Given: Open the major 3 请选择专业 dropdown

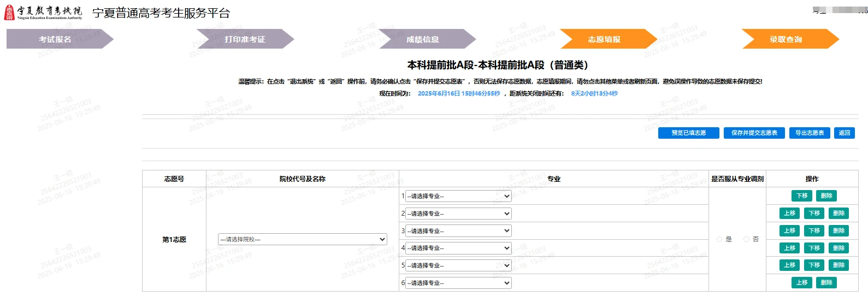Looking at the screenshot, I should tap(458, 231).
